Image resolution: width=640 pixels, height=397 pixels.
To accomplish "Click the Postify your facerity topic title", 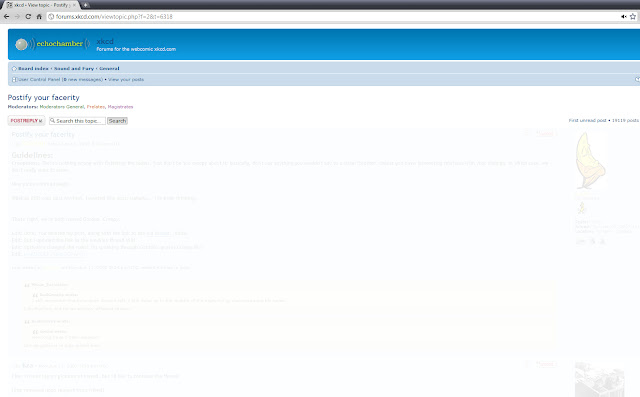I will pyautogui.click(x=44, y=98).
